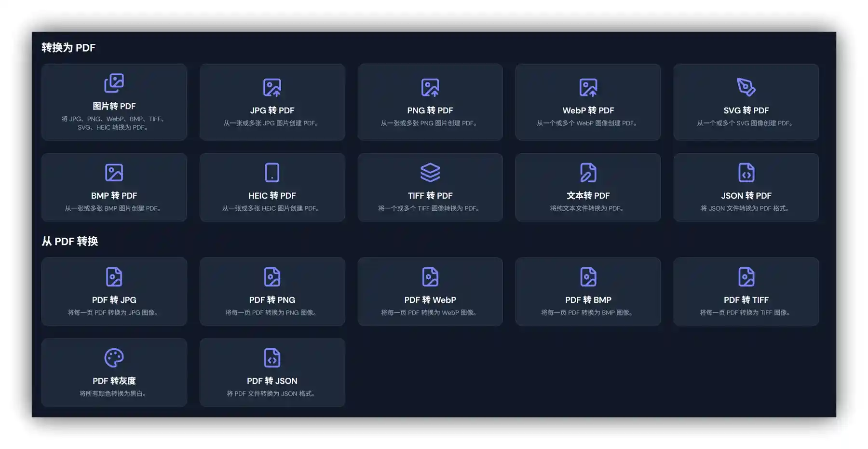This screenshot has width=868, height=449.
Task: Open the WebP 转 PDF tool card
Action: click(588, 102)
